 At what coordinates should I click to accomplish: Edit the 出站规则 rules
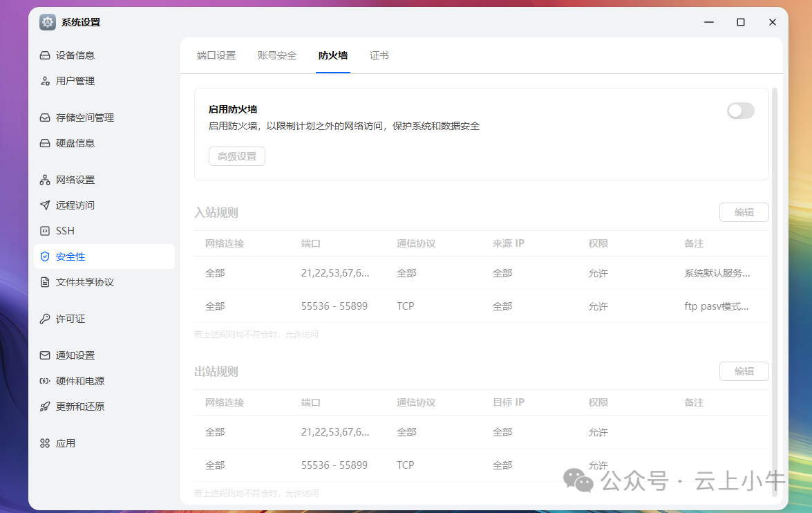[x=744, y=371]
